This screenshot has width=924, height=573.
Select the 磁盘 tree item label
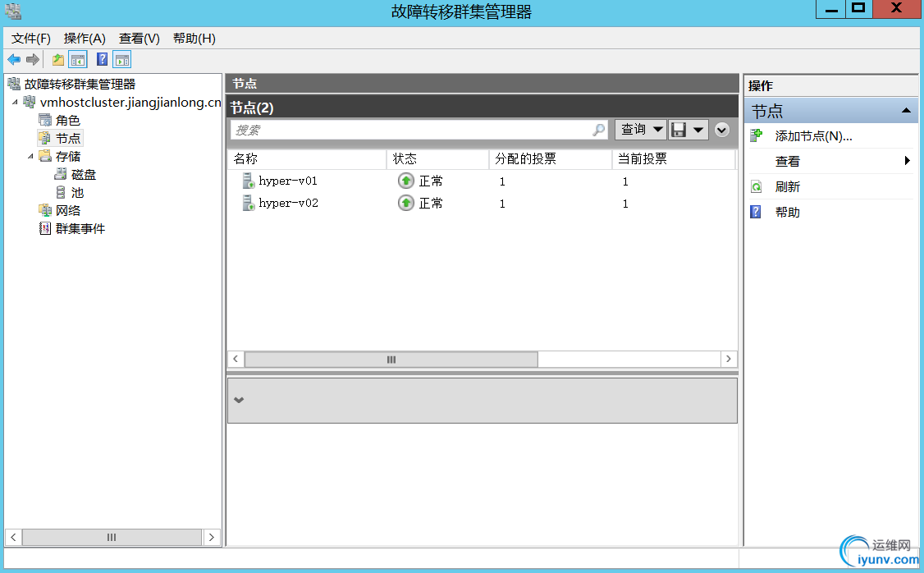pyautogui.click(x=83, y=175)
